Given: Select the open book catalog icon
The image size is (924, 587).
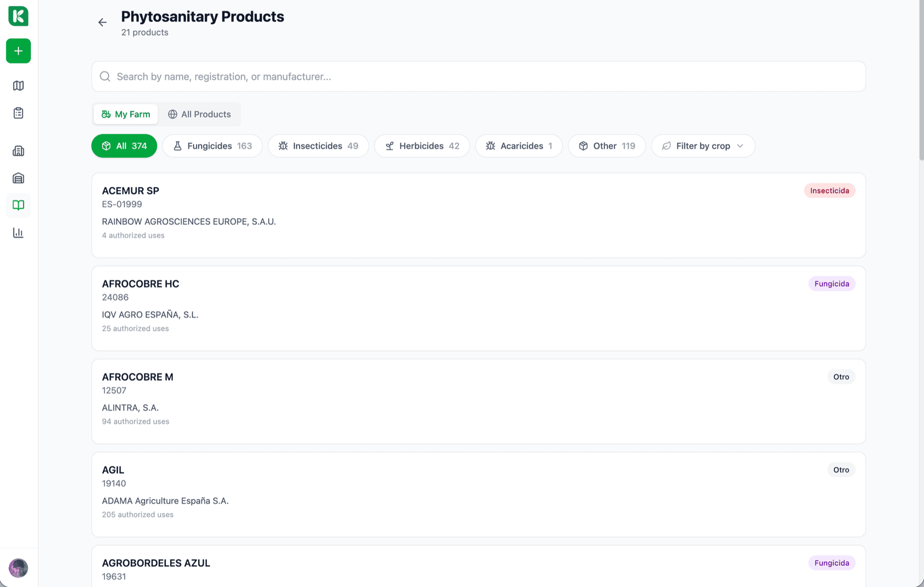Looking at the screenshot, I should tap(18, 205).
